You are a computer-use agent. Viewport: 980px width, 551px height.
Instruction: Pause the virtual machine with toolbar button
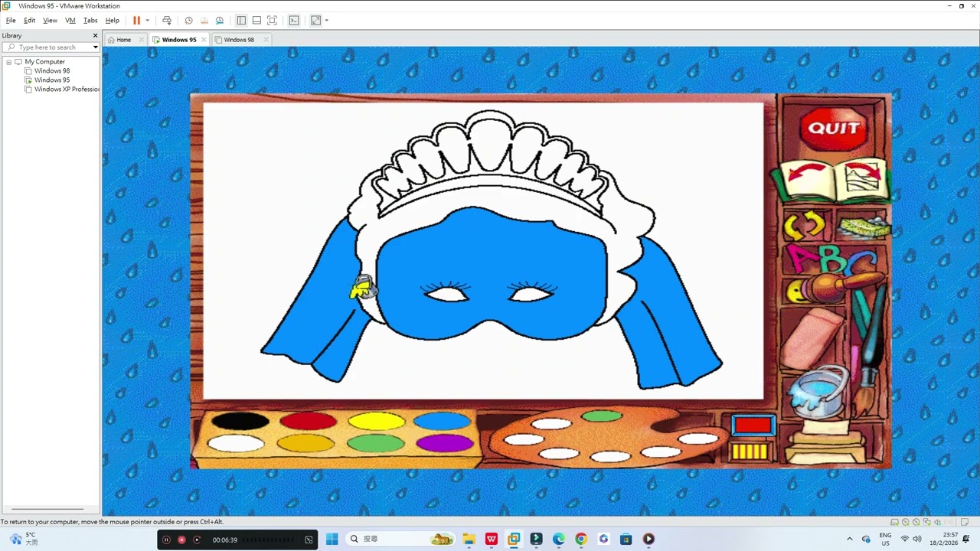coord(136,21)
